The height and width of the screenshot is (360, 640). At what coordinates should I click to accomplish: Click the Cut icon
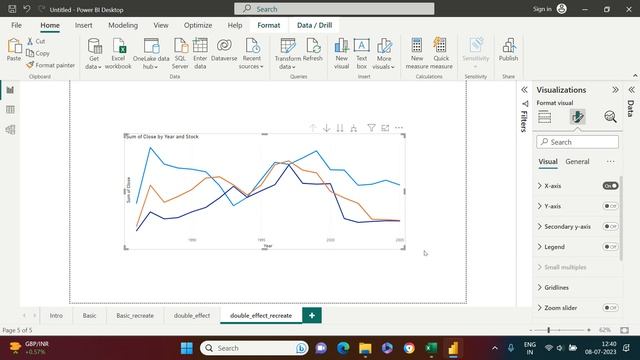[x=30, y=41]
